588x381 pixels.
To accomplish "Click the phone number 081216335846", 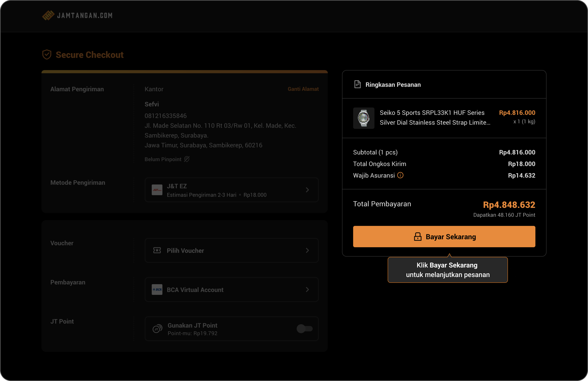I will tap(166, 116).
